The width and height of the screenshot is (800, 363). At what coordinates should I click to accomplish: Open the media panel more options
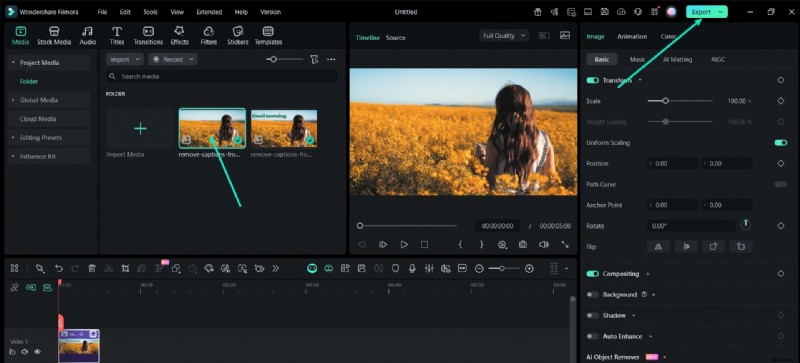coord(331,60)
